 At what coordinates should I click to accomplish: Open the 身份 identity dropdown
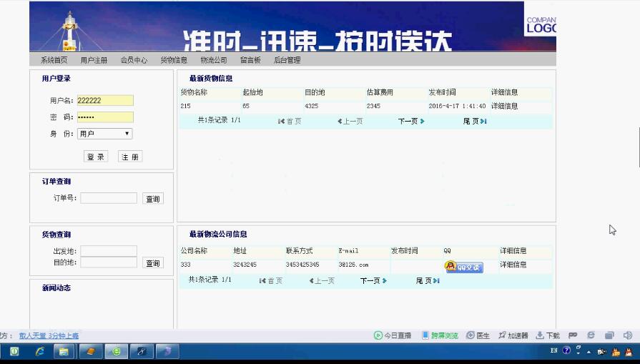tap(105, 134)
